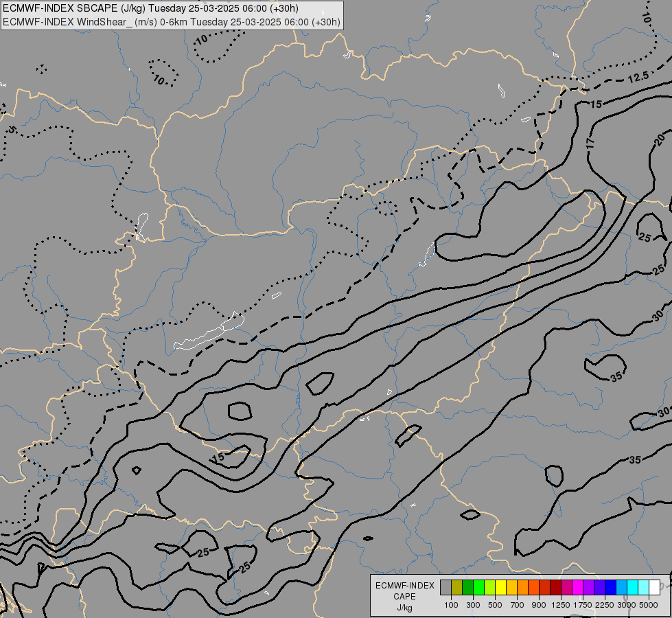The width and height of the screenshot is (672, 618).
Task: Select the dark green legend swatch
Action: (x=467, y=587)
